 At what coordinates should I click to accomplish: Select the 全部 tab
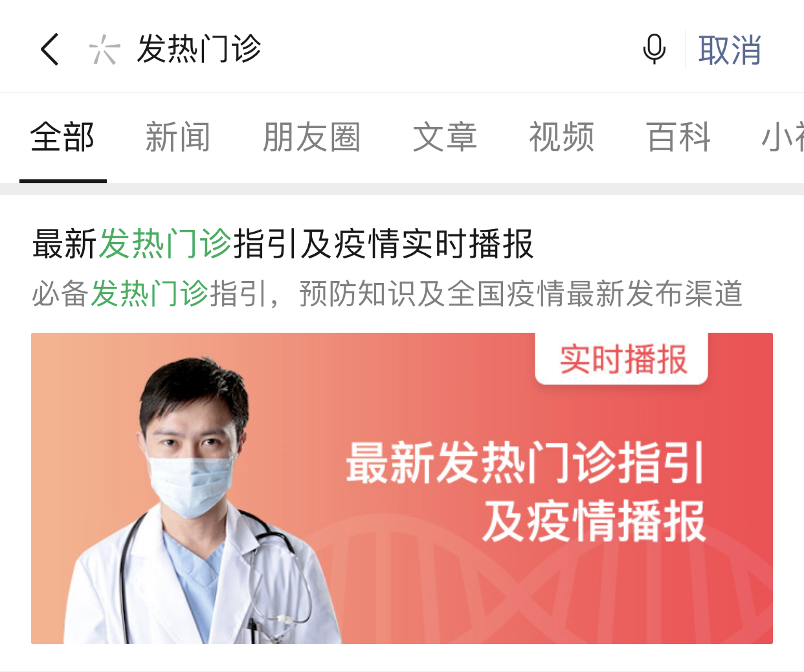(x=63, y=137)
